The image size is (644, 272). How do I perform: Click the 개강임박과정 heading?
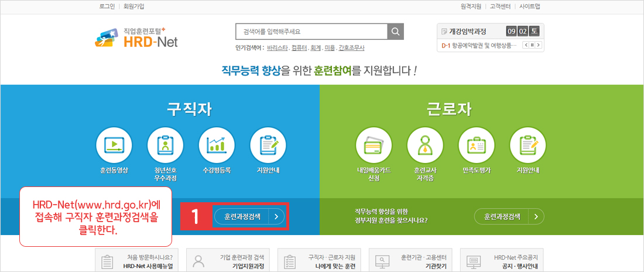(x=467, y=31)
